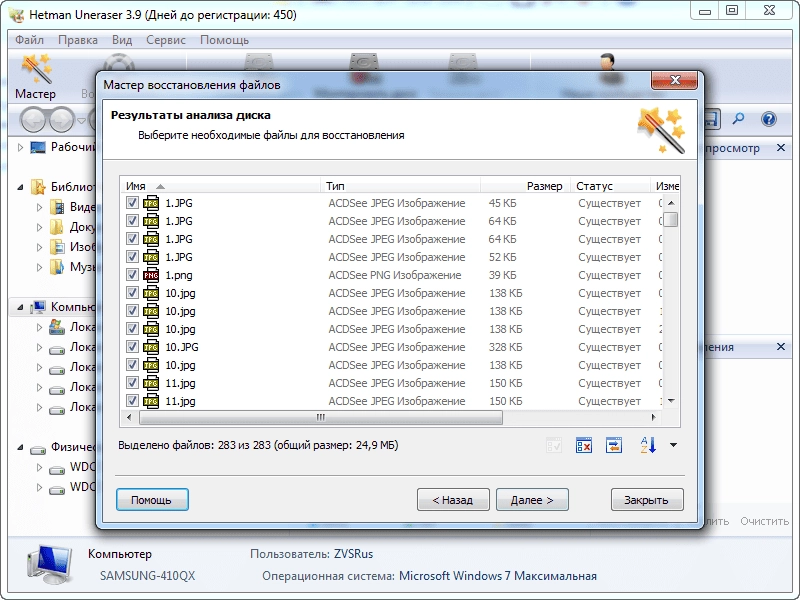
Task: Close the просмотр panel with its X
Action: (781, 148)
